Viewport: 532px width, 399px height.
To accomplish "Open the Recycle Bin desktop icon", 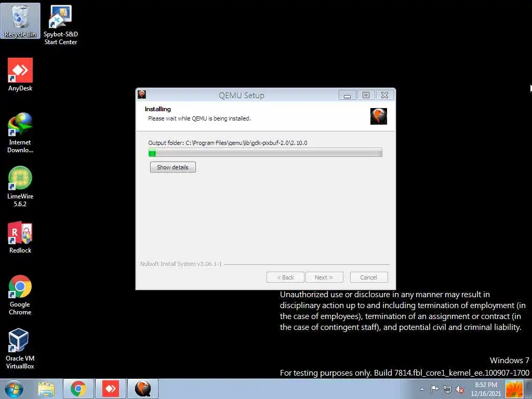I will [20, 21].
